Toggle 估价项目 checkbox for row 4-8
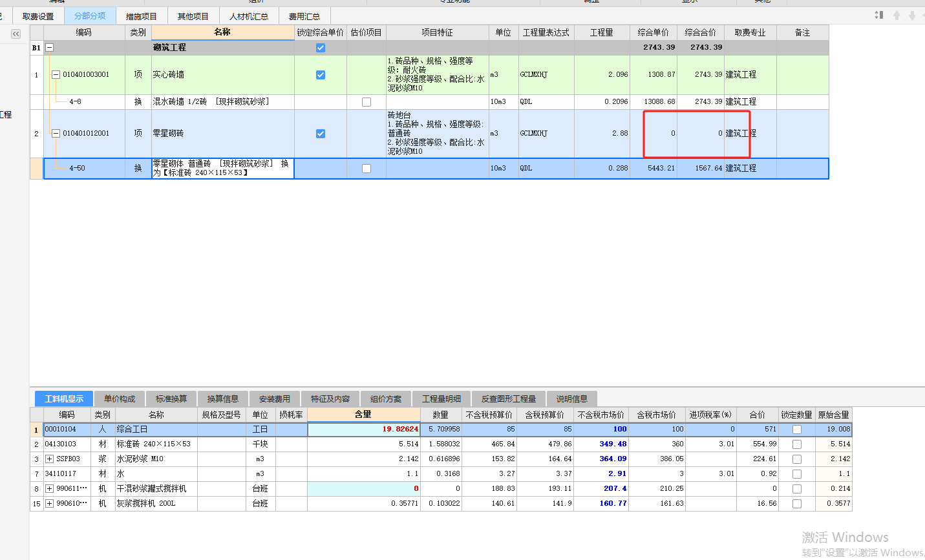Viewport: 925px width, 560px height. [367, 102]
